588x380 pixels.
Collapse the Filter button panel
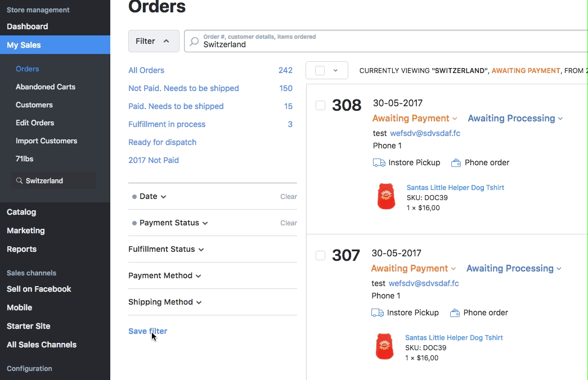(x=154, y=41)
